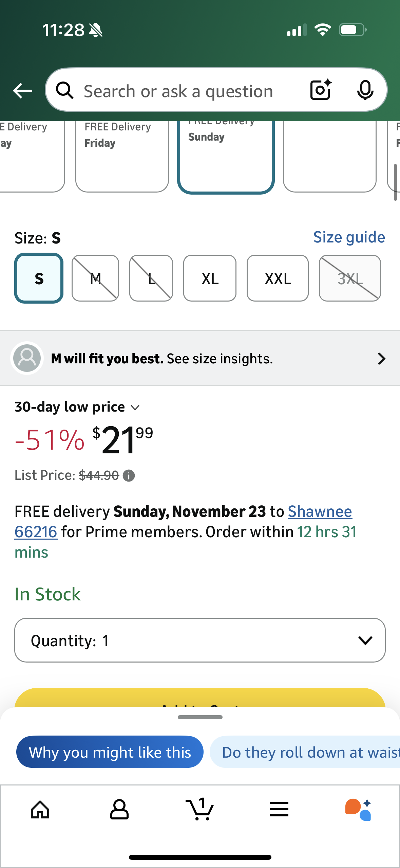Tap "Why you might like this" chip
Screen dimensions: 400x868
point(110,752)
